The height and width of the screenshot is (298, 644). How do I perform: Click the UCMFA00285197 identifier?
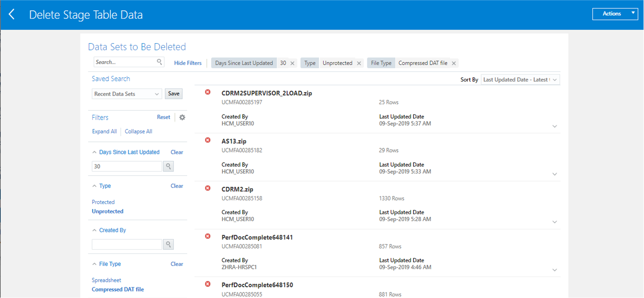click(x=242, y=102)
